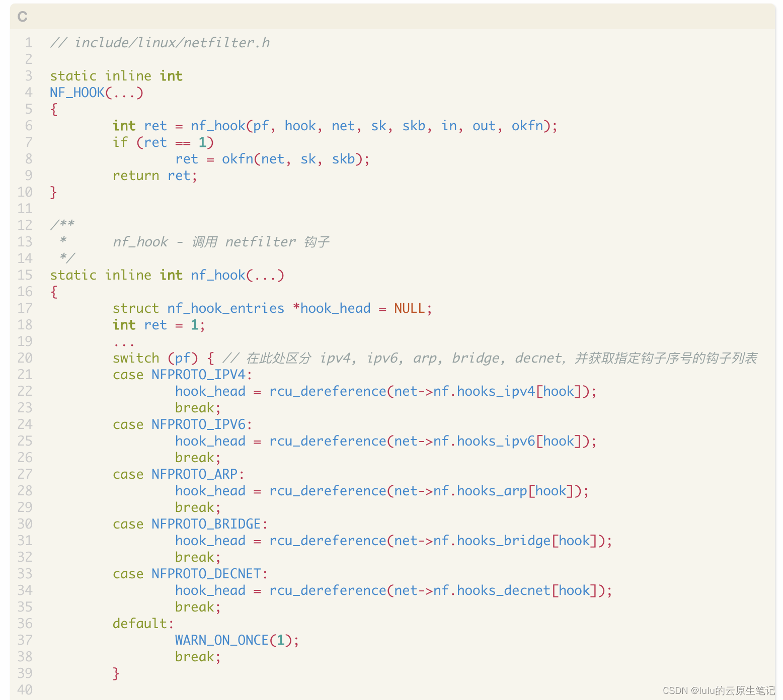Click the 'break;' on line 23
The width and height of the screenshot is (783, 700).
pyautogui.click(x=198, y=408)
